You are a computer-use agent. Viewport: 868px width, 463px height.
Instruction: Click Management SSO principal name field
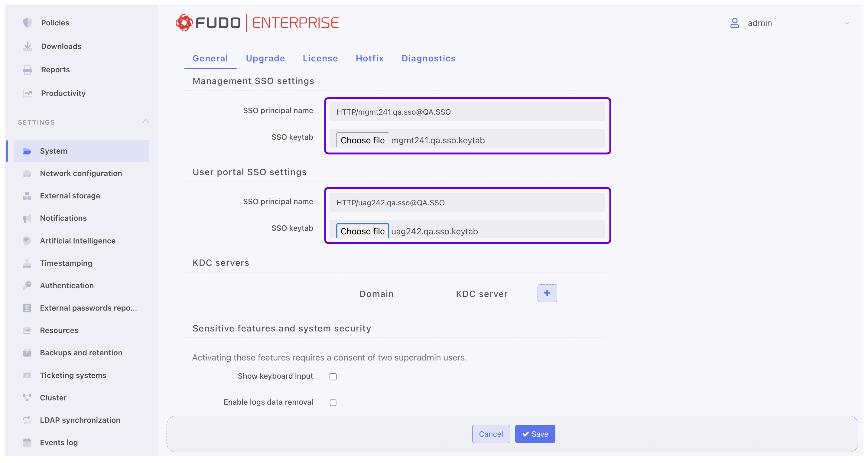coord(467,112)
